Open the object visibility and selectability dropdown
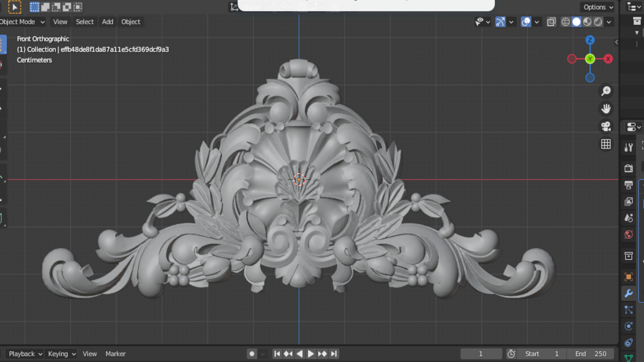 [x=483, y=22]
